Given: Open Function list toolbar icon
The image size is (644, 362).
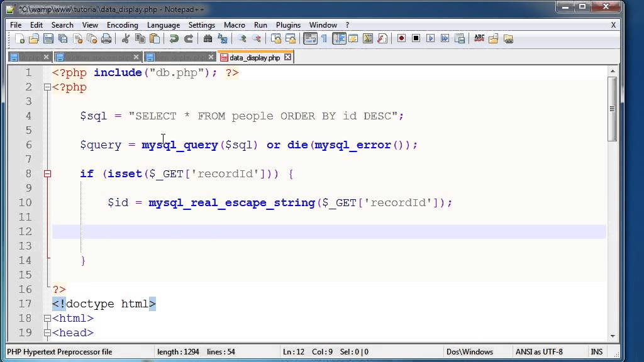Looking at the screenshot, I should tap(382, 38).
